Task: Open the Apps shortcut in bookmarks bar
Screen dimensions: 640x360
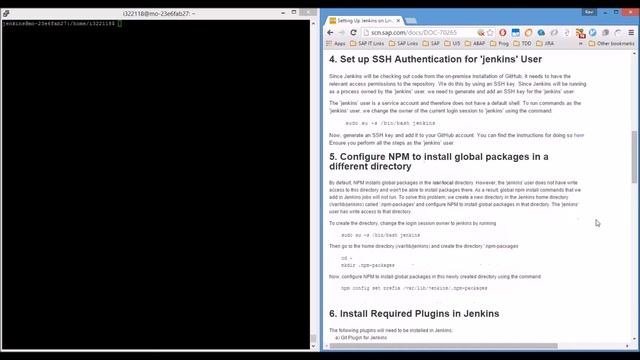Action: coord(336,43)
